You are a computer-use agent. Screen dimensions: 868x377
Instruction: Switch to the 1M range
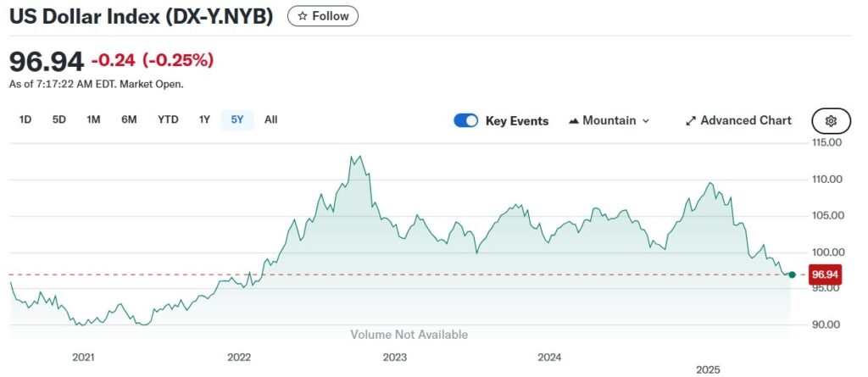click(93, 119)
